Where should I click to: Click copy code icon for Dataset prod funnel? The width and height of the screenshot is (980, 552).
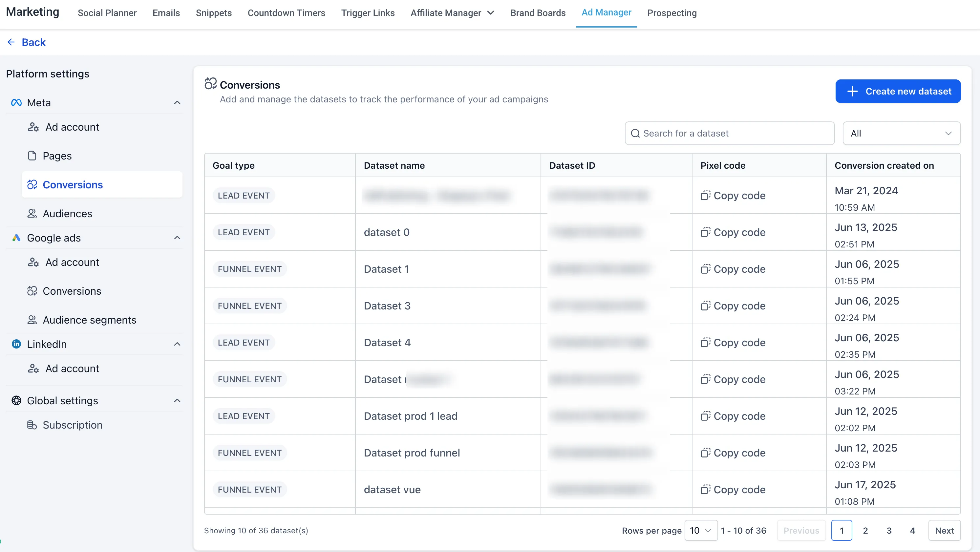click(x=705, y=453)
